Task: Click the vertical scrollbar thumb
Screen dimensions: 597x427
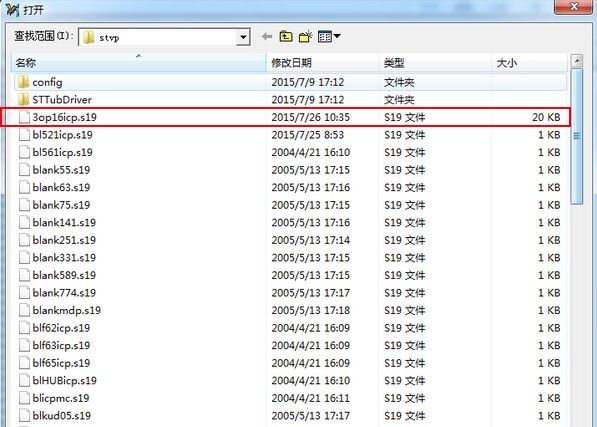Action: pyautogui.click(x=577, y=136)
